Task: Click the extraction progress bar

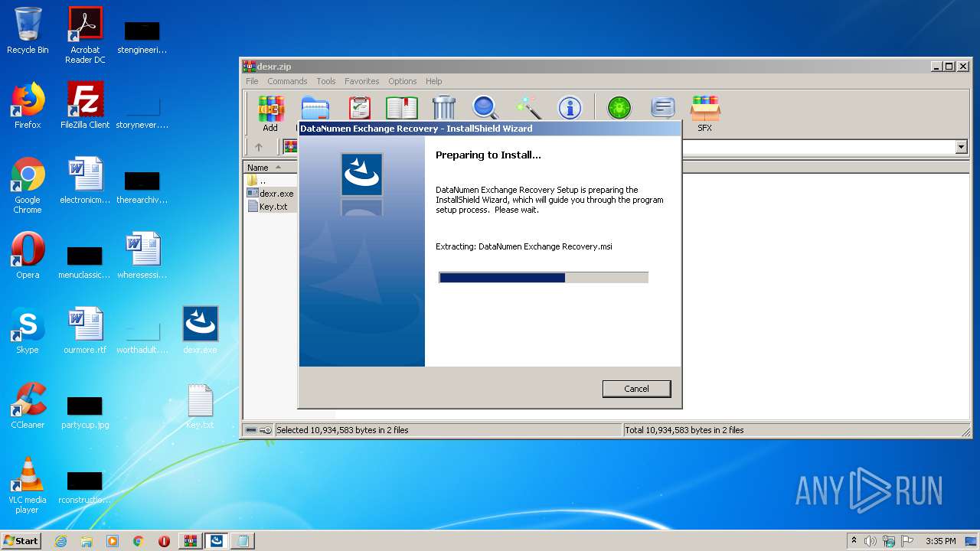Action: click(x=544, y=277)
